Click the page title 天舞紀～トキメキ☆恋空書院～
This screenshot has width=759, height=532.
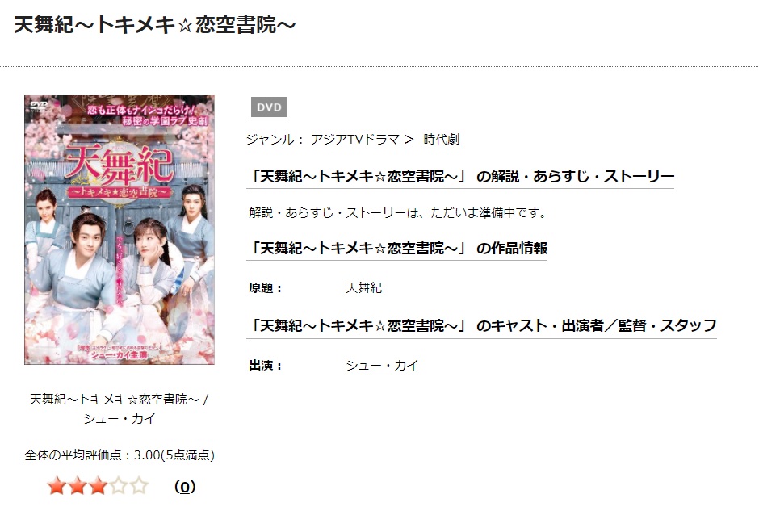154,25
